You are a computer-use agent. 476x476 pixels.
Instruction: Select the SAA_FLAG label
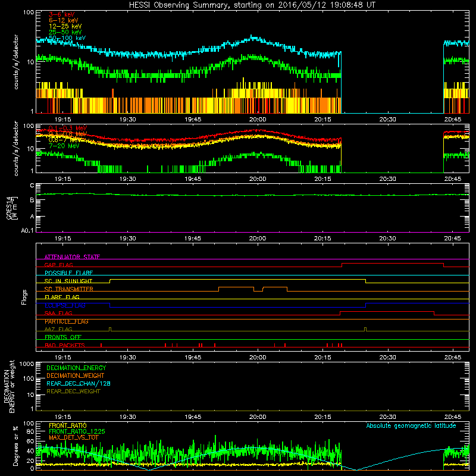point(58,314)
